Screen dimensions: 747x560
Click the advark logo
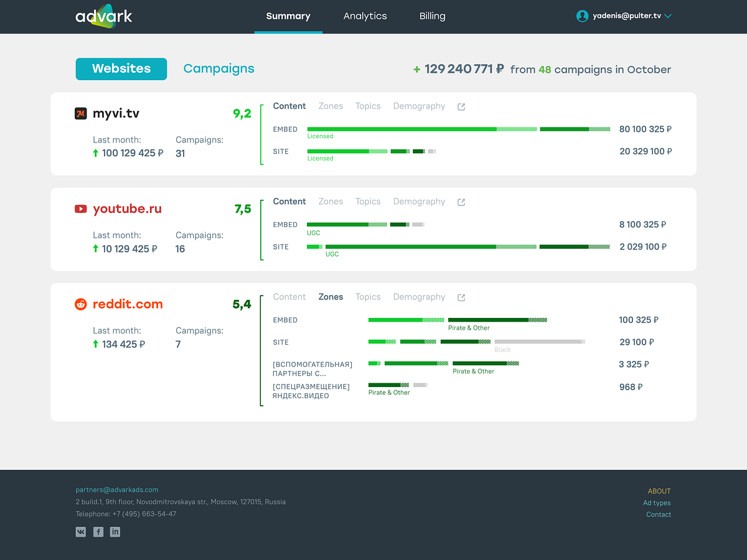point(103,16)
